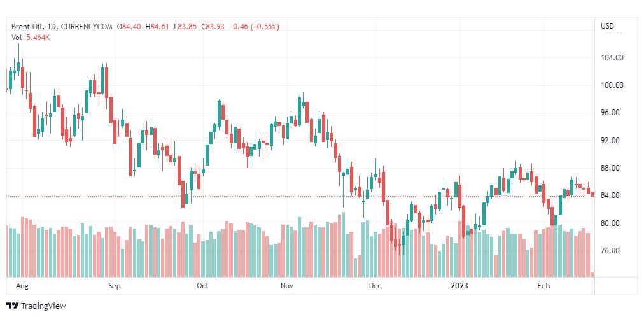644x317 pixels.
Task: Open the TradingView text link
Action: click(x=43, y=306)
